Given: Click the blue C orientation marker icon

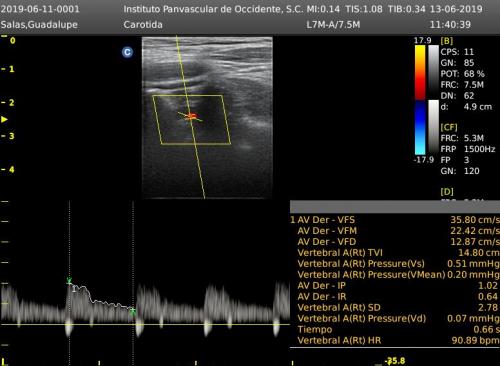Looking at the screenshot, I should click(127, 52).
